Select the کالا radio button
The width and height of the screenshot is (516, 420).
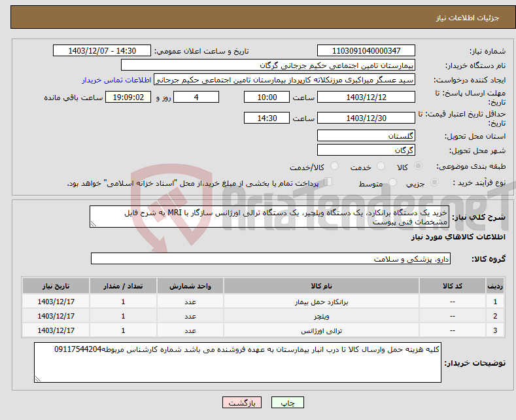(418, 166)
